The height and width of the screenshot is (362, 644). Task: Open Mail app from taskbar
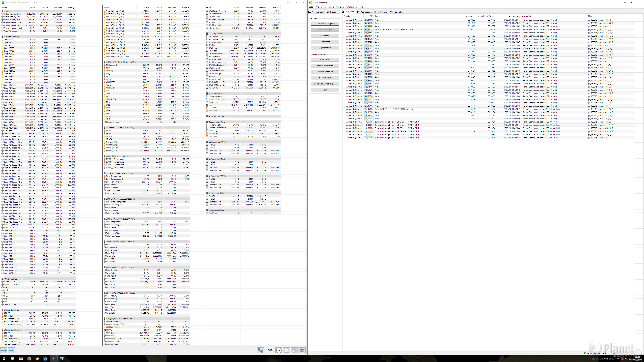[21, 358]
